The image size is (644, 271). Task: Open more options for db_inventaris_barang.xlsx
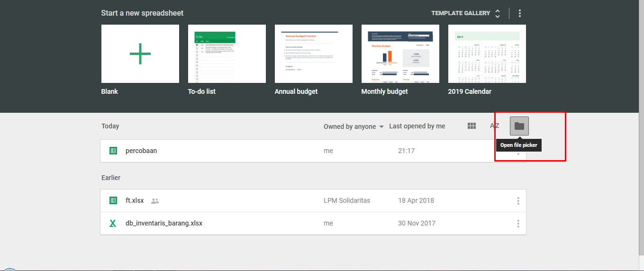click(518, 224)
